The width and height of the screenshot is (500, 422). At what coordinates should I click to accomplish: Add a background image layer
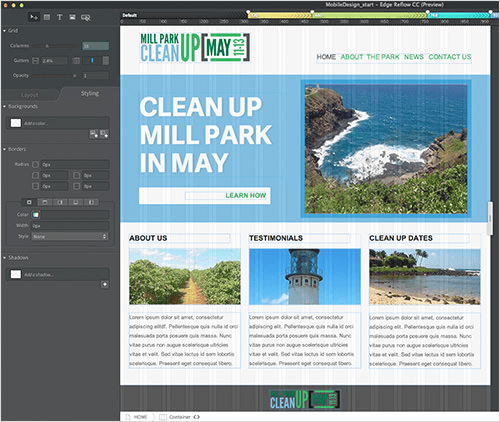click(x=94, y=134)
